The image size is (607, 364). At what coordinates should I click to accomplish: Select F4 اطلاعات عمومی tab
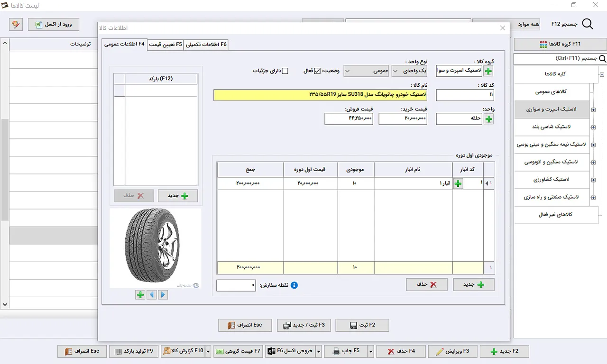click(x=124, y=44)
